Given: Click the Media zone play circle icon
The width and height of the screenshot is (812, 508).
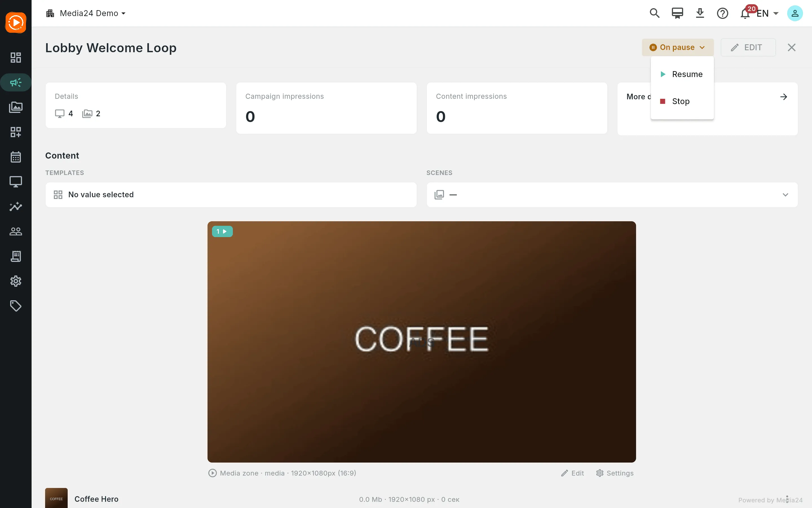Looking at the screenshot, I should 212,473.
